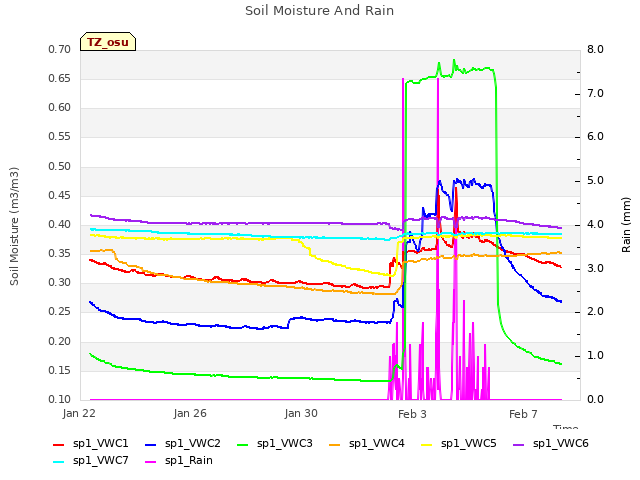
Task: Click the 6.0 rain axis tick label
Action: coord(595,136)
